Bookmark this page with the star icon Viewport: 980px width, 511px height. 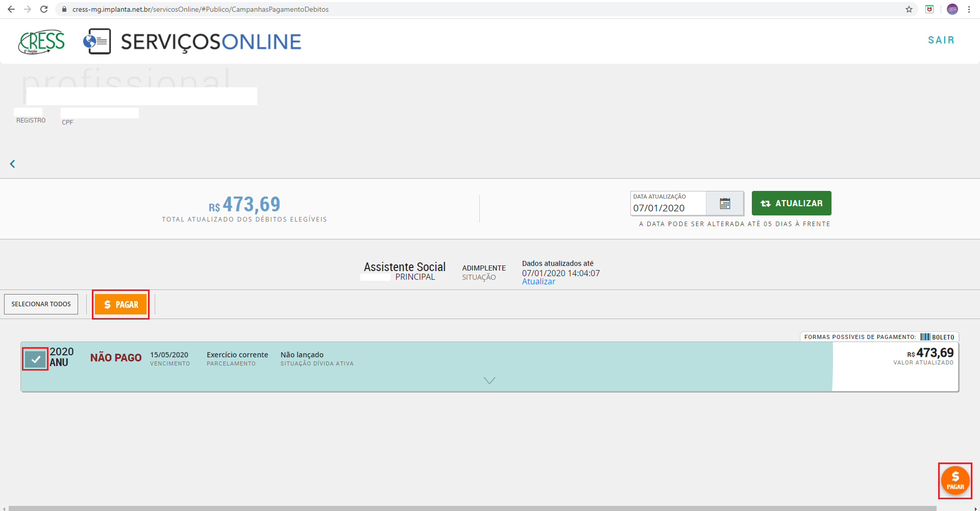click(x=909, y=9)
